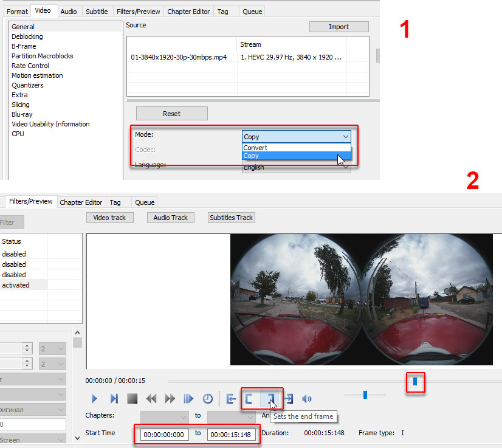The width and height of the screenshot is (502, 448).
Task: Select Partition Macroblocks entry
Action: coord(65,56)
